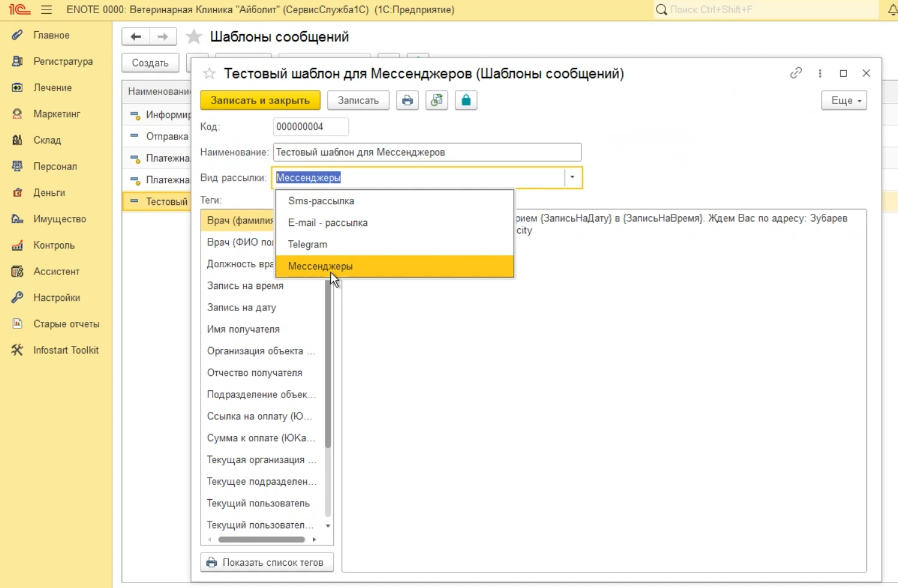
Task: Go back with the left arrow button
Action: [136, 37]
